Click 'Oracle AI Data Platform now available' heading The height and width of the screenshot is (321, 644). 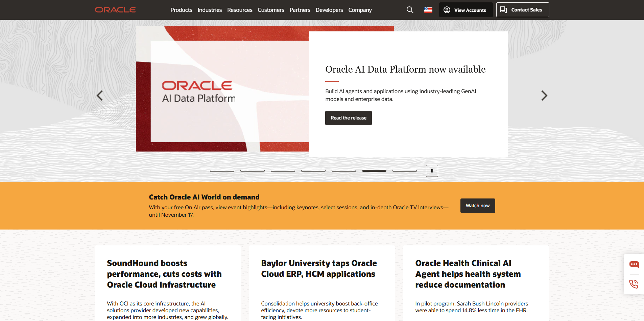coord(405,69)
